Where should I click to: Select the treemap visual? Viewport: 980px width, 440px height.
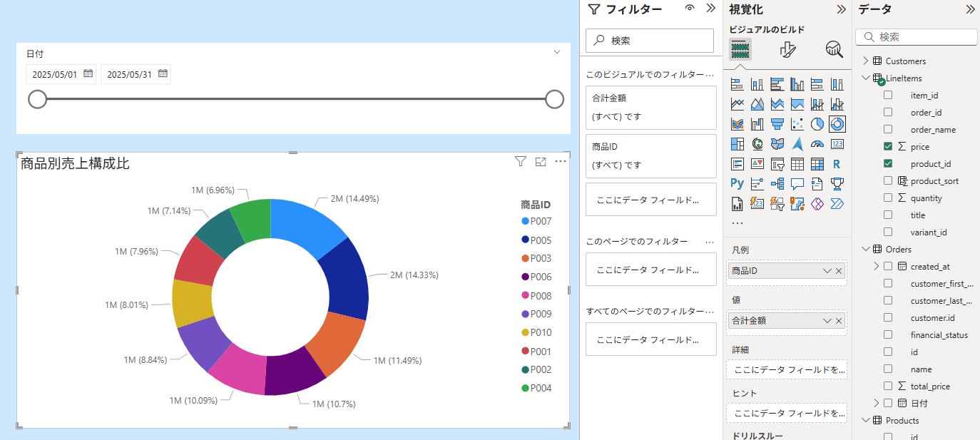pyautogui.click(x=737, y=144)
